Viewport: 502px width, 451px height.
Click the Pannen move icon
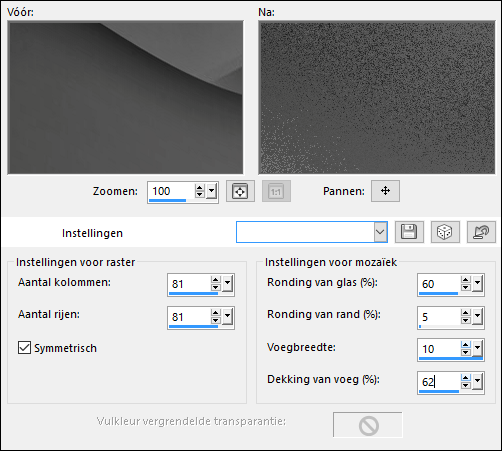(x=385, y=191)
